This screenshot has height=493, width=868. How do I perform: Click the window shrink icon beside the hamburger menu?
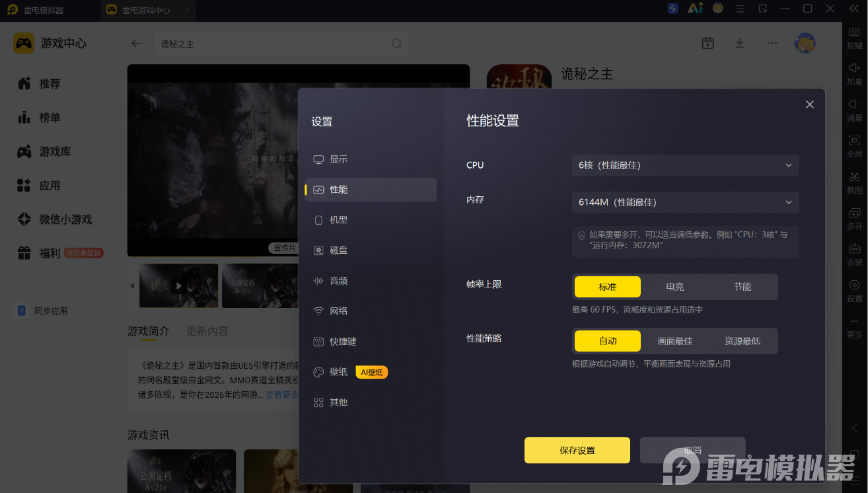tap(763, 9)
